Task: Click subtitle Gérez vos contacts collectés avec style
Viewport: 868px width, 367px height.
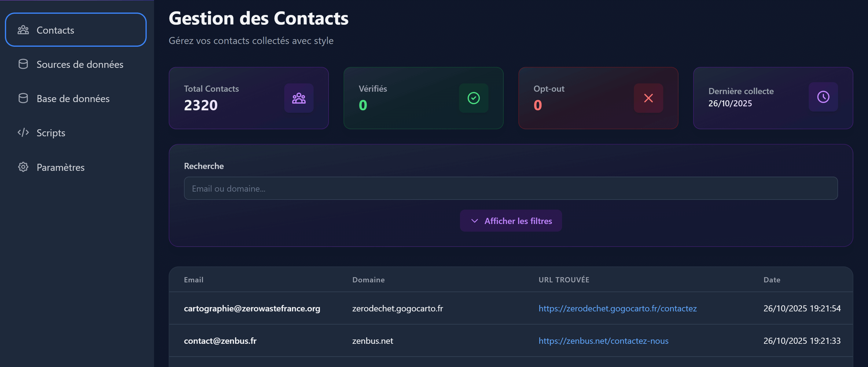Action: click(251, 40)
